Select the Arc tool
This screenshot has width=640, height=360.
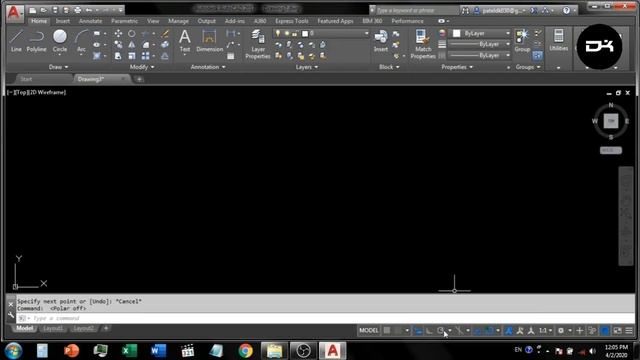[81, 41]
